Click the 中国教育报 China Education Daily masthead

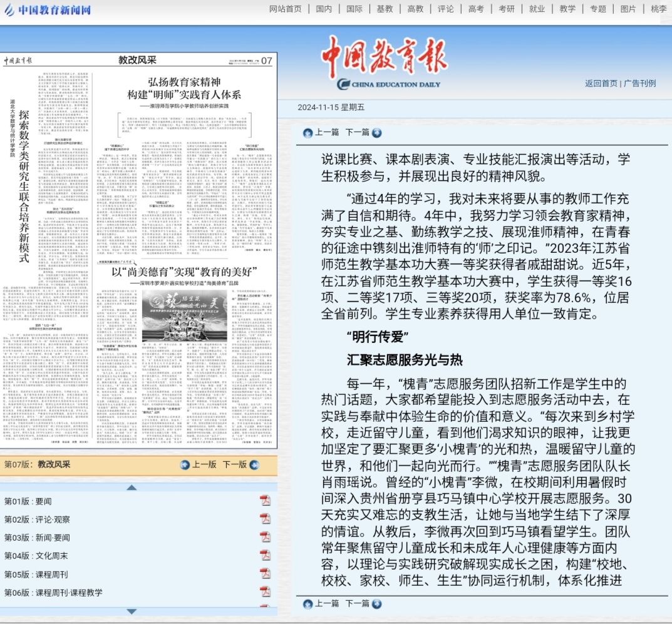383,63
